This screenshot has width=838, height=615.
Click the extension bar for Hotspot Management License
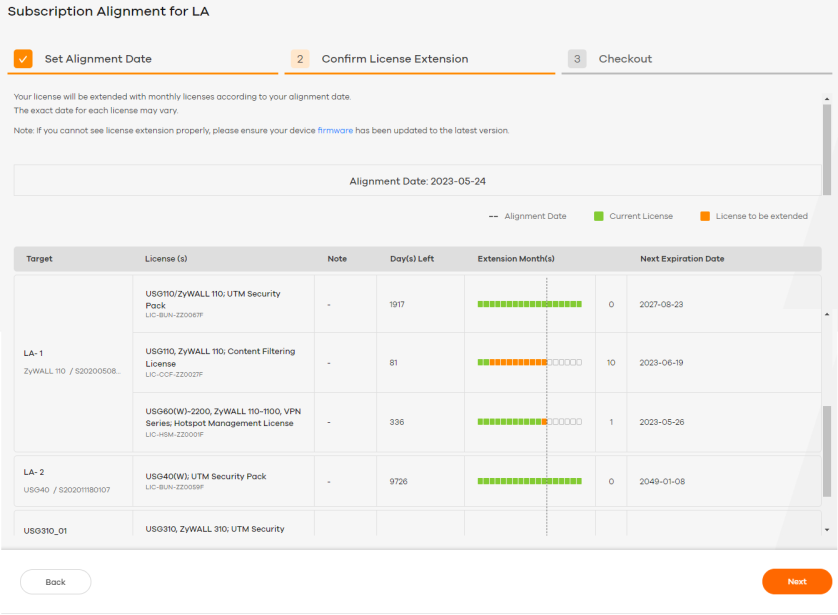[x=530, y=422]
